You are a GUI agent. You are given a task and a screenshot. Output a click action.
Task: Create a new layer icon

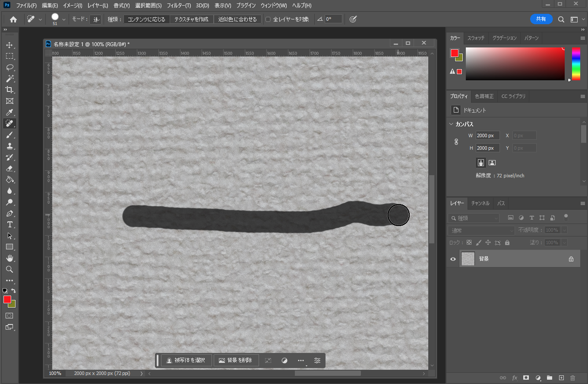(561, 378)
